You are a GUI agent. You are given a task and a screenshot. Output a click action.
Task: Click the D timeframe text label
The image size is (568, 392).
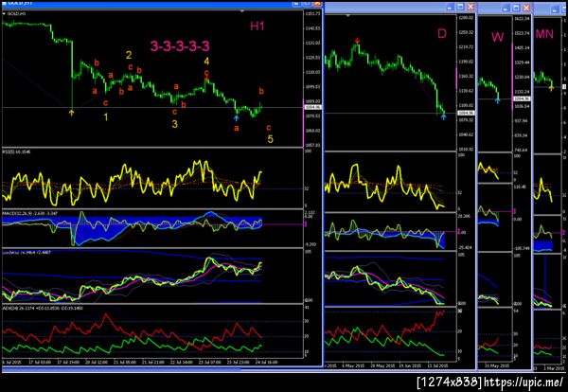click(x=442, y=34)
